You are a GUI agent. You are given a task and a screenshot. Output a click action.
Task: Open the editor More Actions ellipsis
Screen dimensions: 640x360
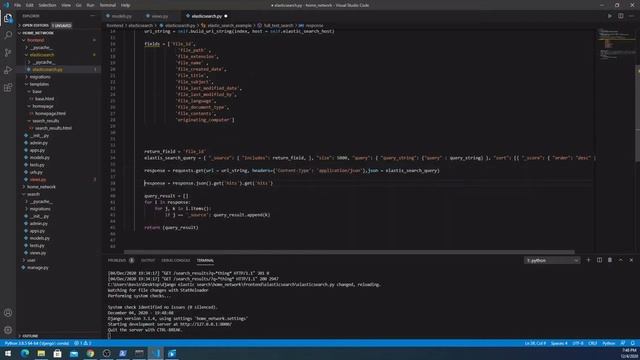pyautogui.click(x=631, y=16)
